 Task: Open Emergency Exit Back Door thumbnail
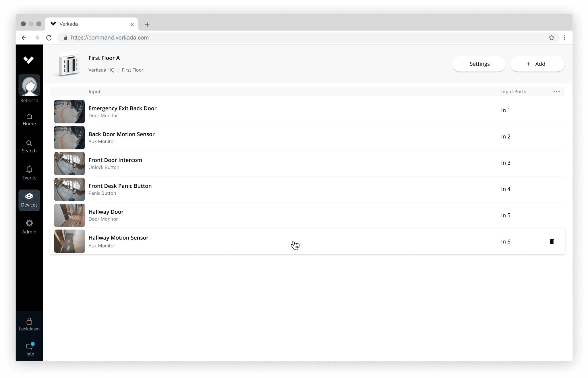pyautogui.click(x=69, y=112)
